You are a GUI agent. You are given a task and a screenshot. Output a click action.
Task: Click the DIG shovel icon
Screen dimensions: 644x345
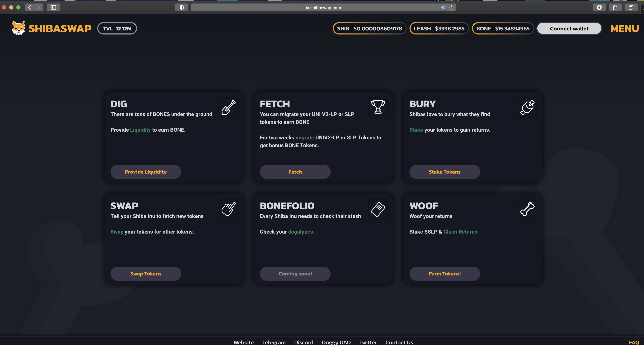228,108
